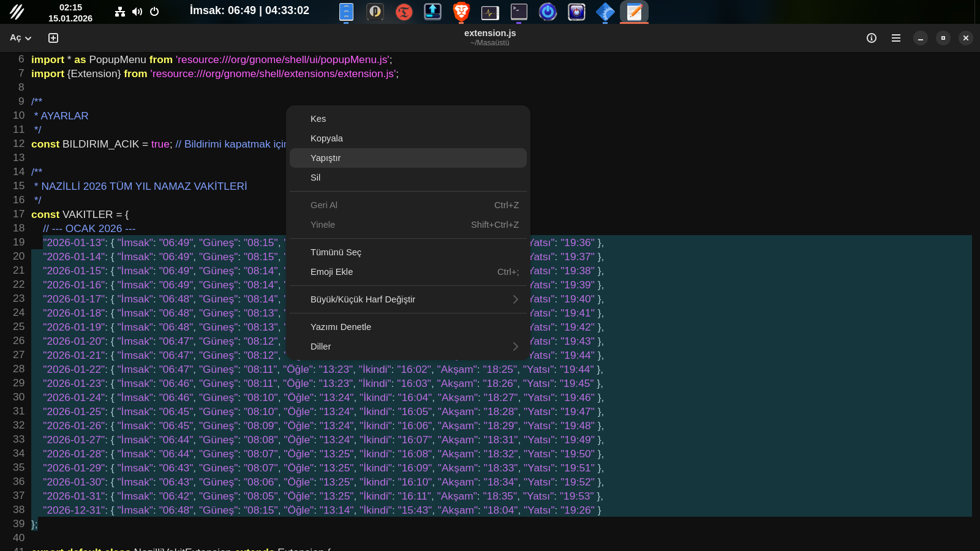Screen dimensions: 980x551
Task: Choose Kes from the context menu
Action: pyautogui.click(x=408, y=119)
